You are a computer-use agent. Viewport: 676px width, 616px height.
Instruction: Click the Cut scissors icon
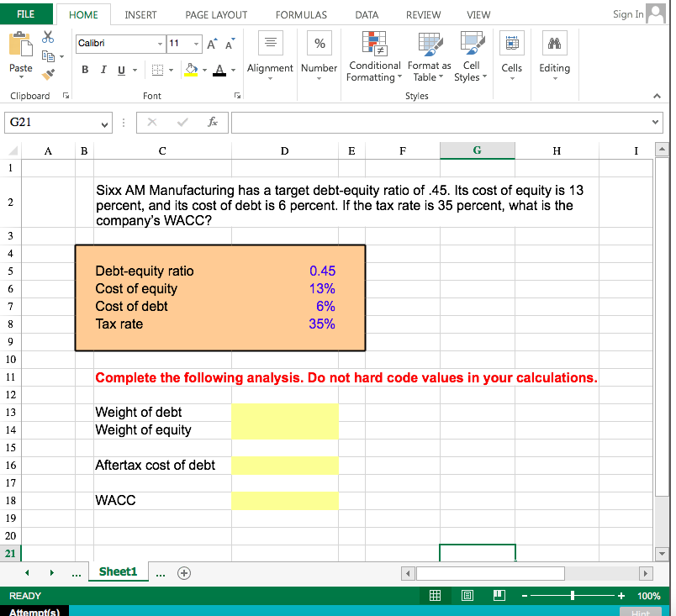tap(48, 37)
